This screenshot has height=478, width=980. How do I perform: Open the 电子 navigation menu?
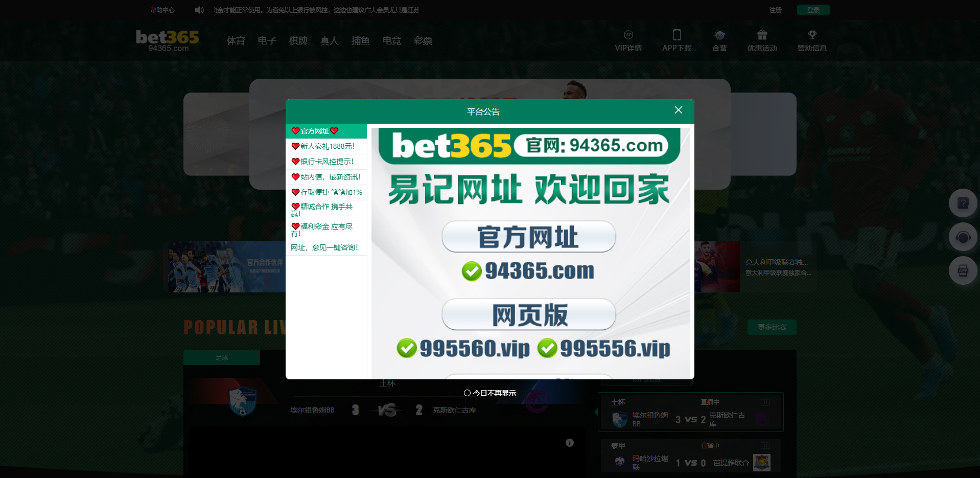(x=267, y=41)
